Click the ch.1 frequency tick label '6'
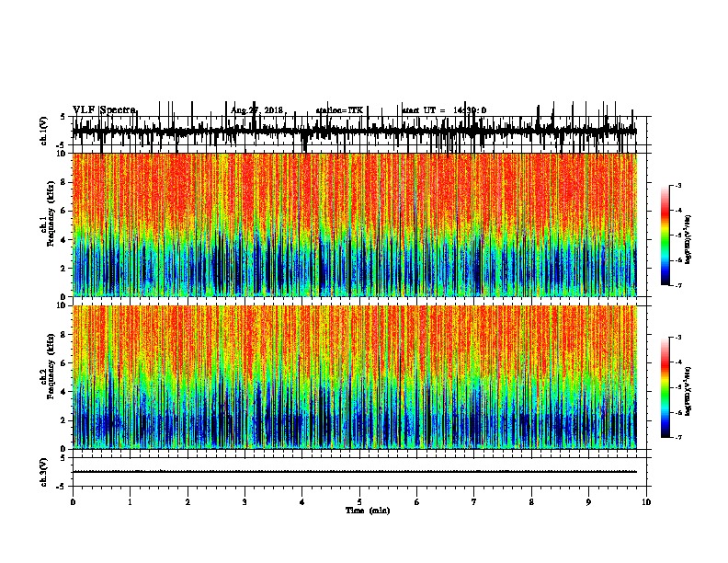Image resolution: width=728 pixels, height=563 pixels. click(x=63, y=212)
